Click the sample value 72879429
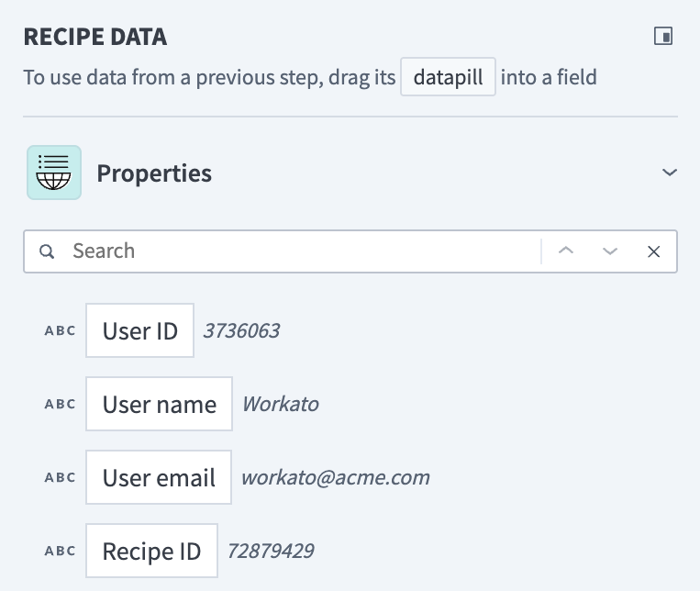700x591 pixels. pos(271,551)
